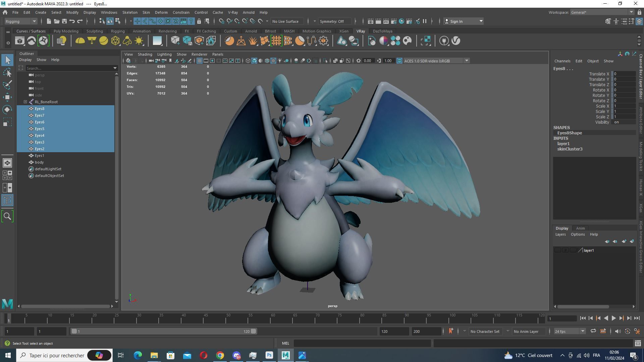Open the V-Ray menu
The height and width of the screenshot is (362, 644).
[x=233, y=12]
